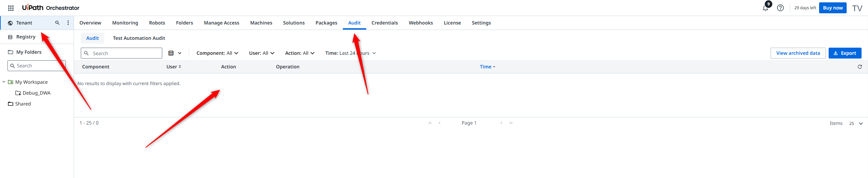Open the three-dot menu next to Tenant
The width and height of the screenshot is (868, 178).
pyautogui.click(x=68, y=23)
